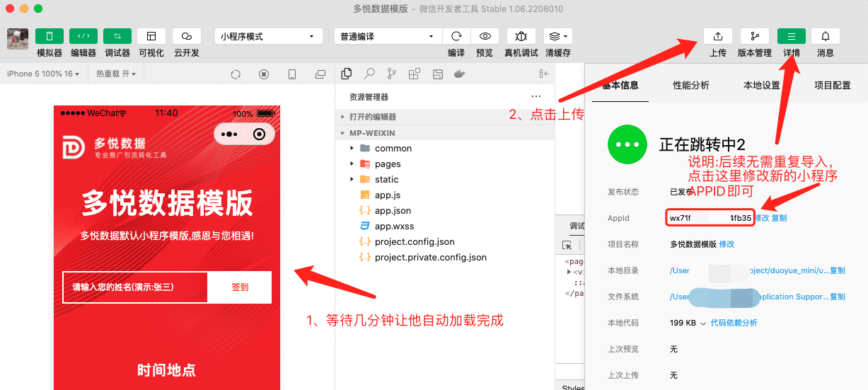Open 消息 notifications bell
Screen dimensions: 868x390
(826, 36)
